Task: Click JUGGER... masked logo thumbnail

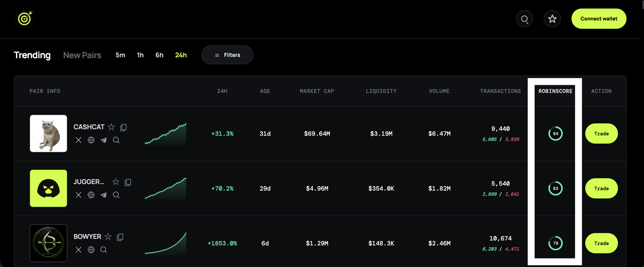Action: coord(48,188)
